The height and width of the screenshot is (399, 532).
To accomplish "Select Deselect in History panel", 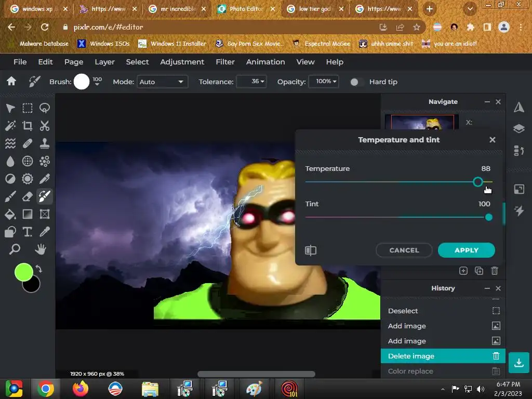I will pos(443,311).
